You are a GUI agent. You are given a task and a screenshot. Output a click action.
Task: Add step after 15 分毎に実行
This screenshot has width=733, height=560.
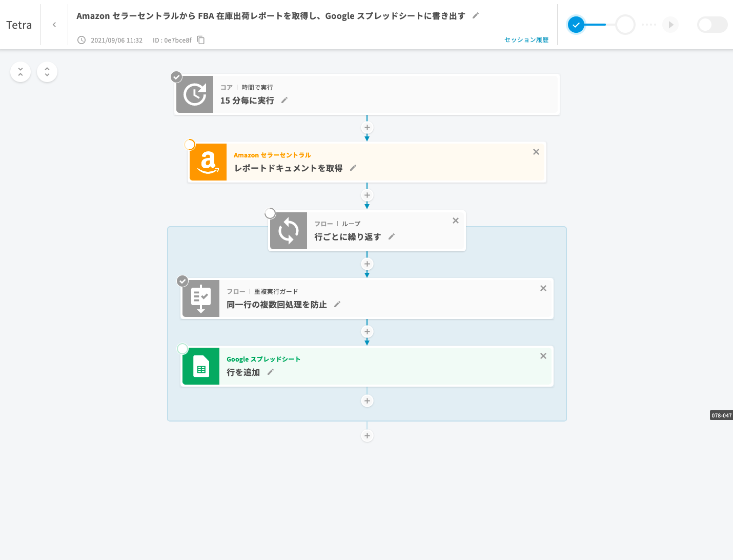[367, 128]
